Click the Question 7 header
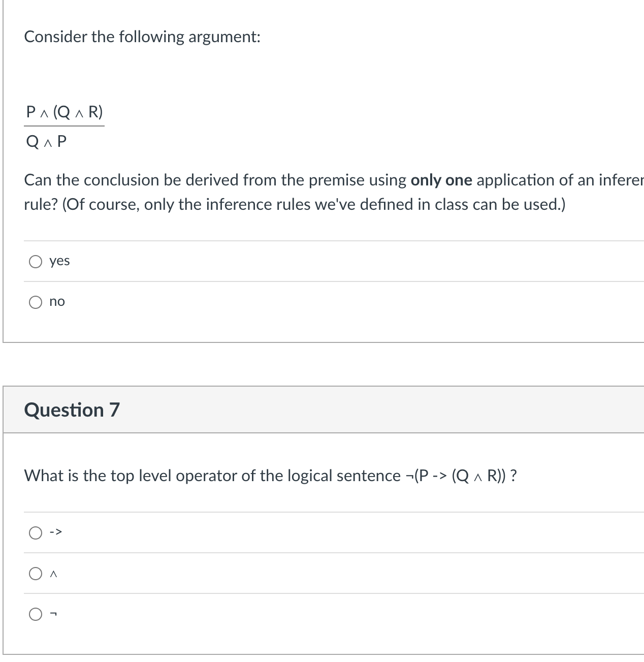The height and width of the screenshot is (662, 644). coord(72,409)
